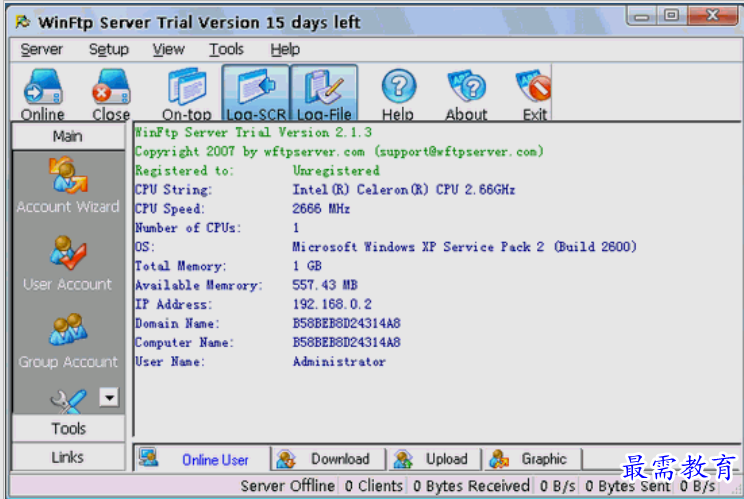Switch to the Online User tab
744x499 pixels.
coord(202,459)
